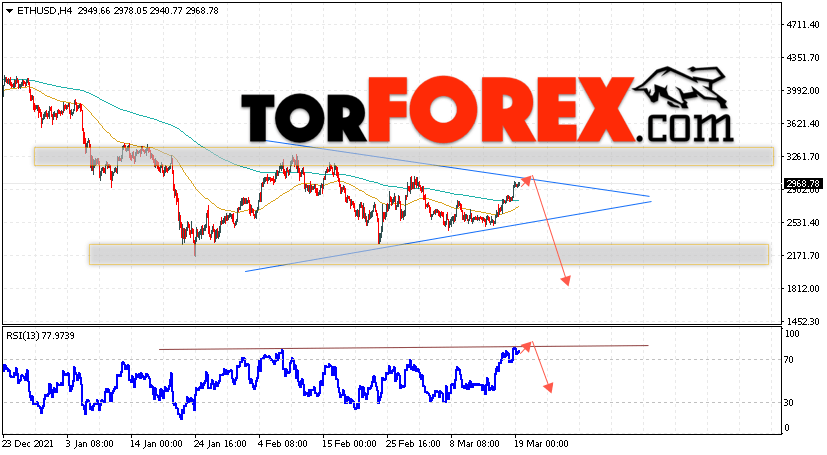The width and height of the screenshot is (827, 455).
Task: Select the OHLC values 2949.66 2978.05 2940.77 2968.78
Action: click(x=148, y=11)
